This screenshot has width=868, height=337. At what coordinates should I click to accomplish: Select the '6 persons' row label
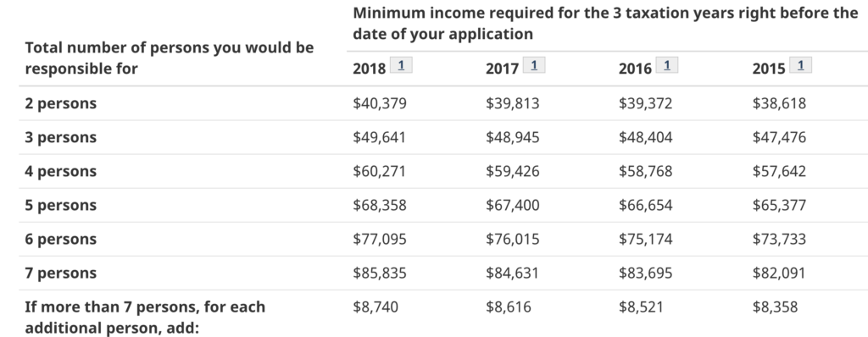(60, 239)
